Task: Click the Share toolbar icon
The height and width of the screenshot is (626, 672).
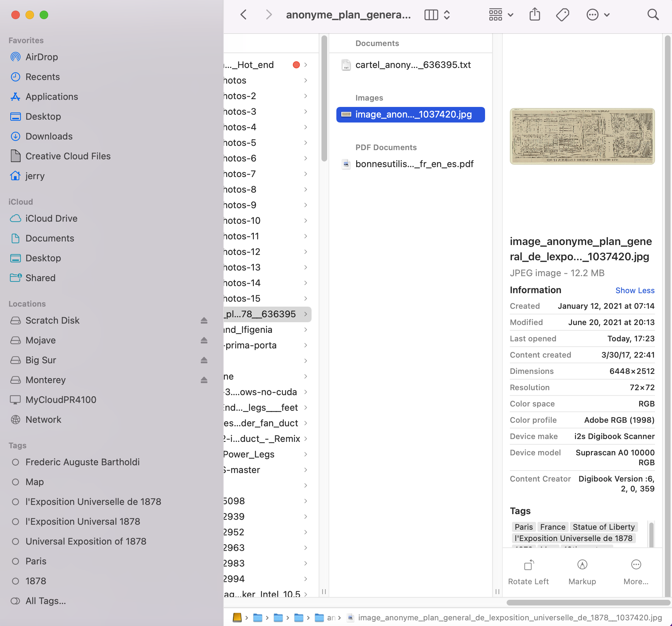Action: click(x=535, y=15)
